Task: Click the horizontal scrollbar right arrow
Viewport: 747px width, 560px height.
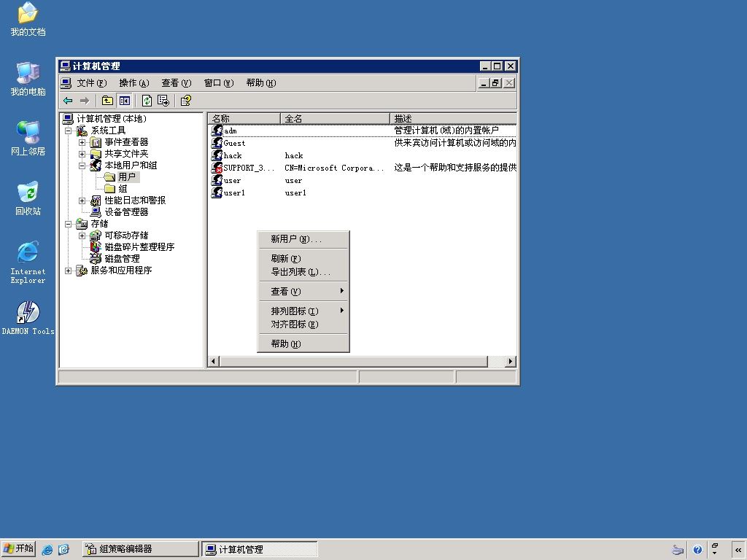Action: pos(511,362)
